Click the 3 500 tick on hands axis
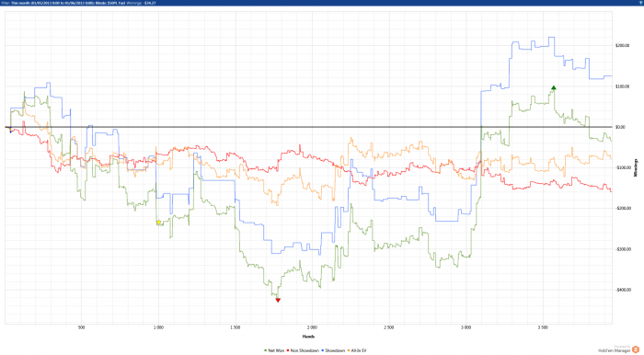 click(543, 327)
